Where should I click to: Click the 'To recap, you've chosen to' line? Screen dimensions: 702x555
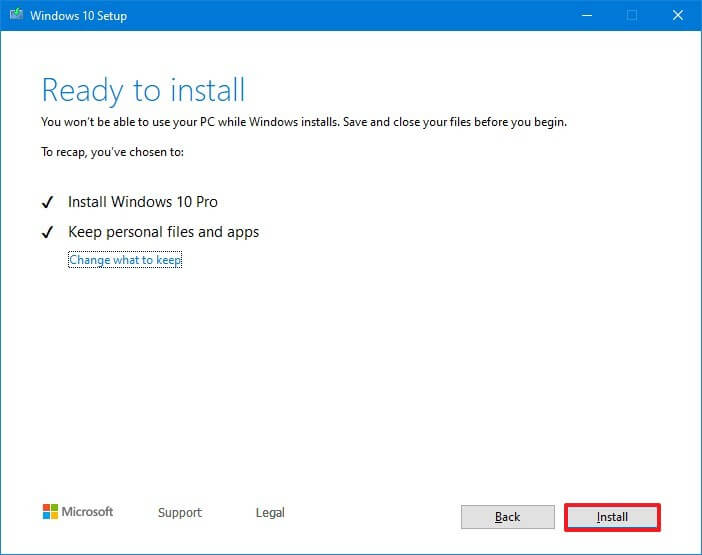(113, 152)
